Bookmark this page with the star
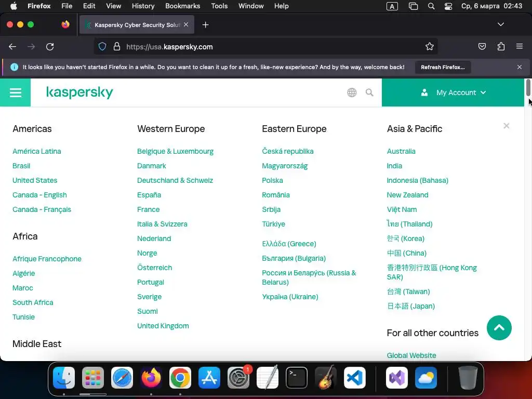The image size is (532, 399). pos(430,46)
